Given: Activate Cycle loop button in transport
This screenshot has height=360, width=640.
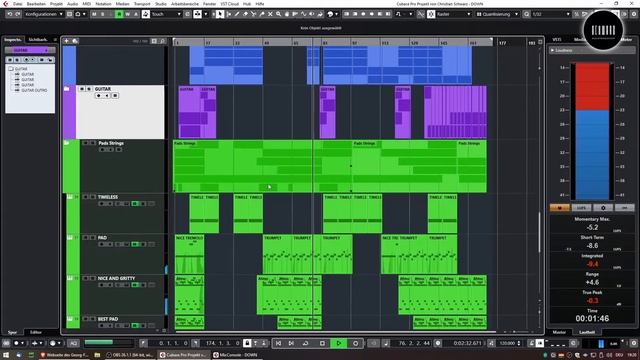Looking at the screenshot, I should click(305, 343).
